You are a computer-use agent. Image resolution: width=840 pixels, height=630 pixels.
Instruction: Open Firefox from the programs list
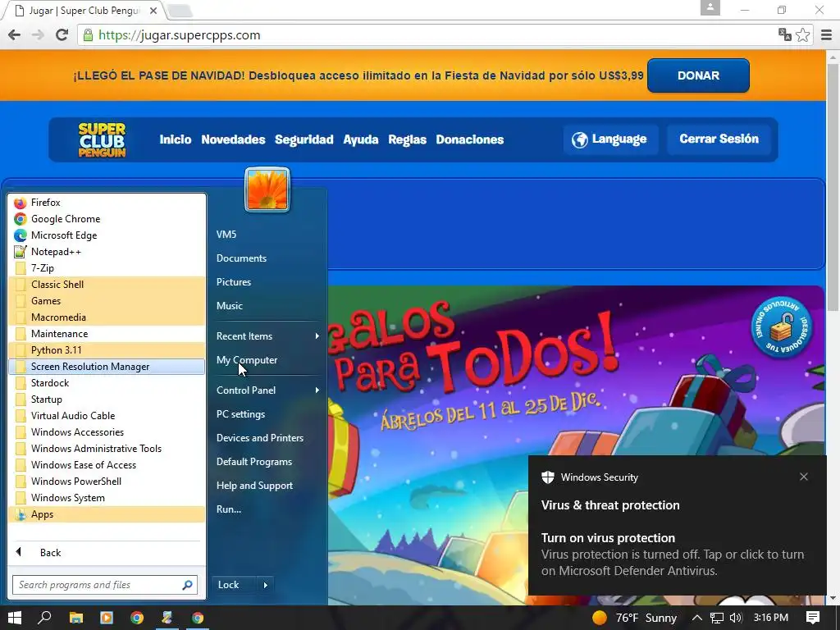pyautogui.click(x=107, y=203)
